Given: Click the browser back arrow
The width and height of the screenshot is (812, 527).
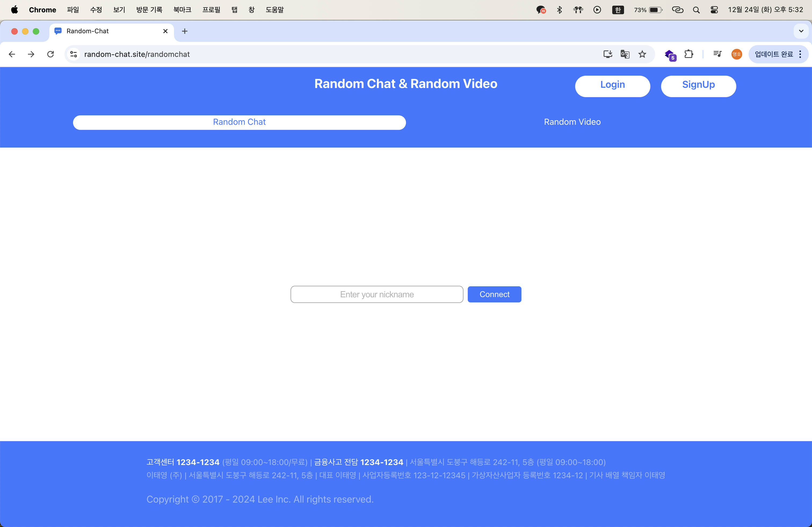Looking at the screenshot, I should tap(12, 54).
